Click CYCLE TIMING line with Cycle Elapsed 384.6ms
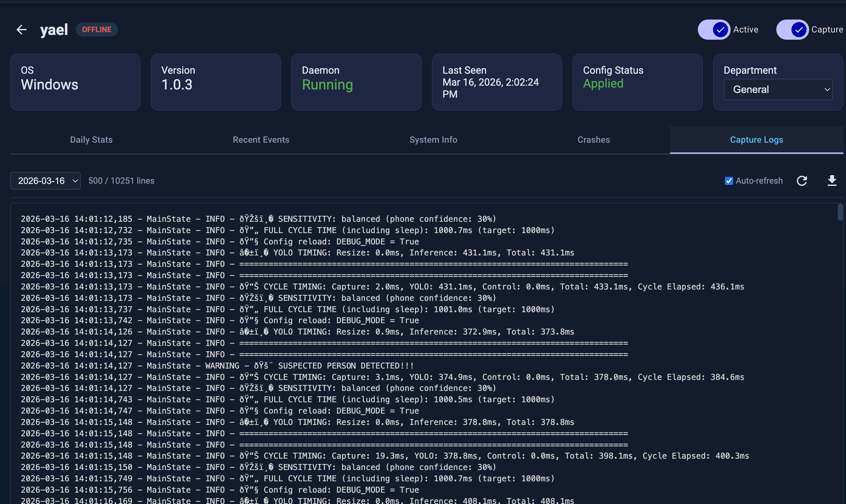This screenshot has height=504, width=846. point(383,377)
